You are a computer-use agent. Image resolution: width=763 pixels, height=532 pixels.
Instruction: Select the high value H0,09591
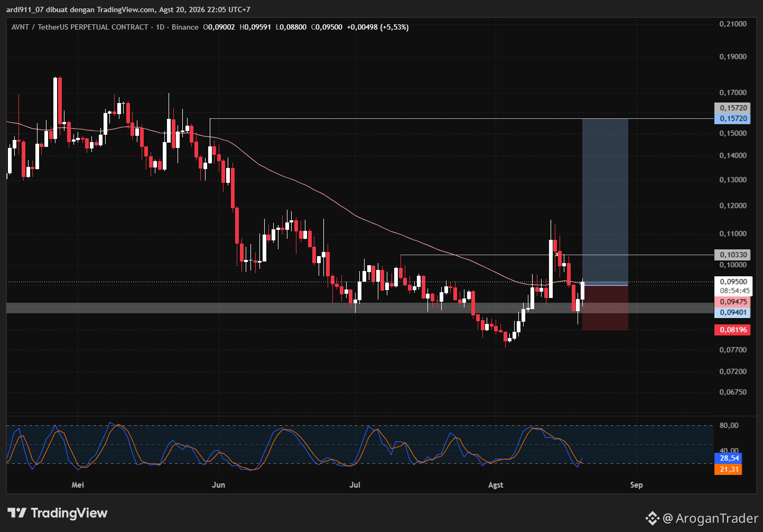click(255, 27)
